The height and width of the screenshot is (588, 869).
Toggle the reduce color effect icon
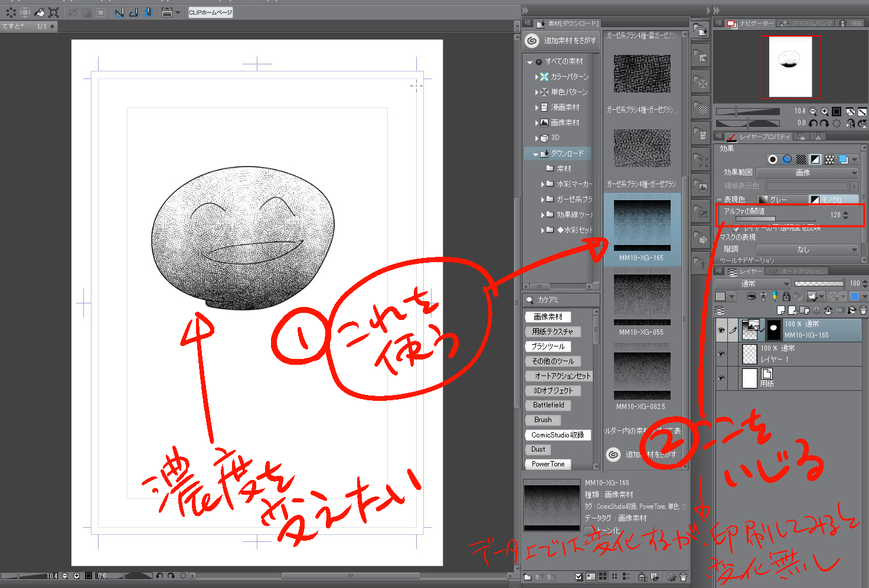coord(815,159)
